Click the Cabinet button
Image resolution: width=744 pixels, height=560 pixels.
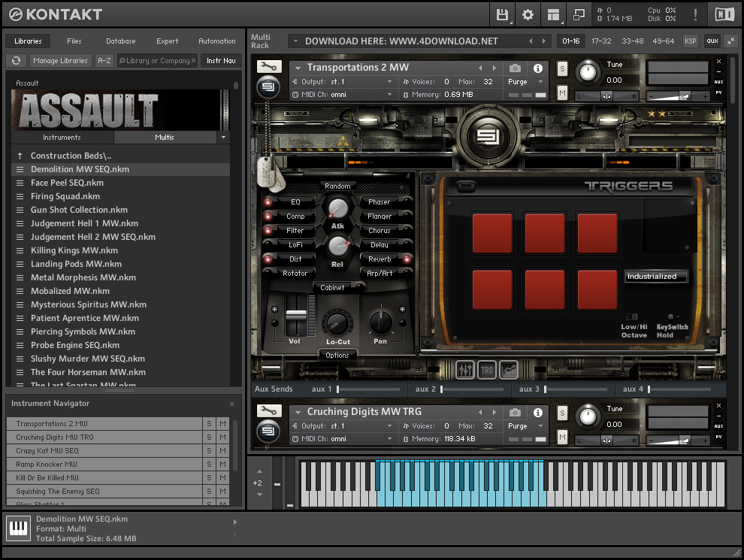pos(332,288)
